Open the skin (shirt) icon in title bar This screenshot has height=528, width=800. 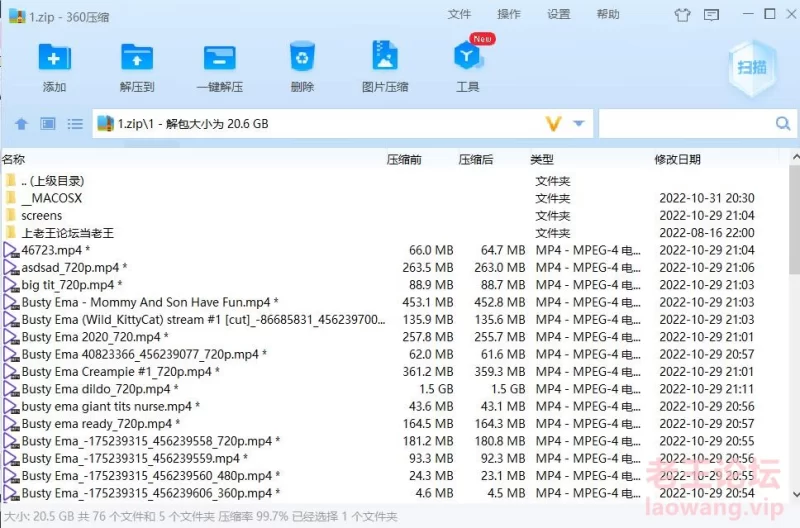[x=682, y=15]
